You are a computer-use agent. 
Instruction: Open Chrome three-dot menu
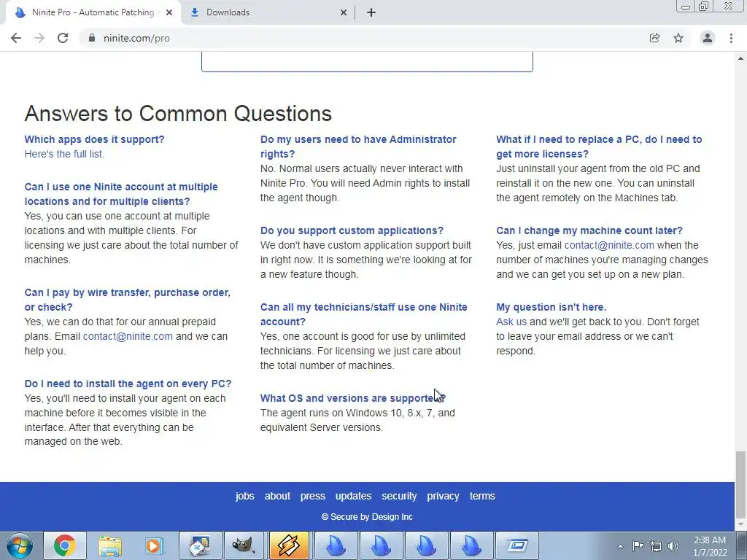(x=731, y=38)
